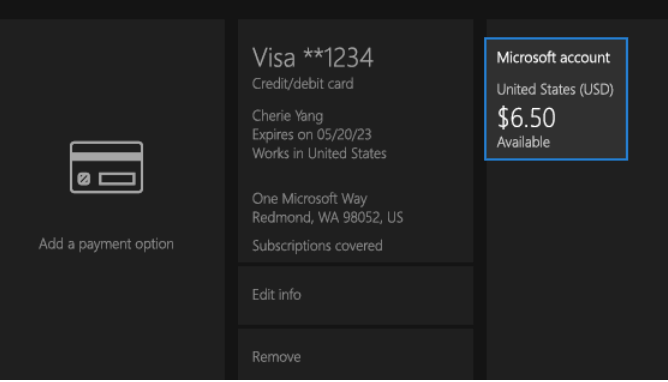Click Works in United States text
Screen dimensions: 668x382
pos(319,153)
